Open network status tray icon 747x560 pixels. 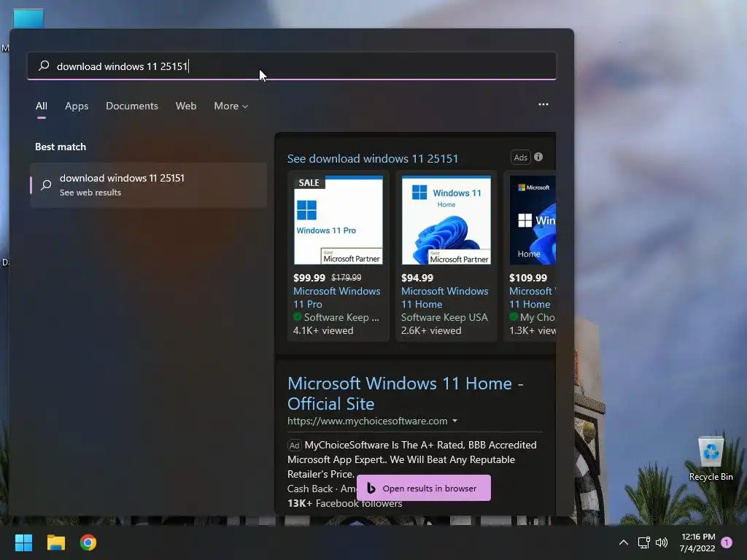tap(643, 542)
